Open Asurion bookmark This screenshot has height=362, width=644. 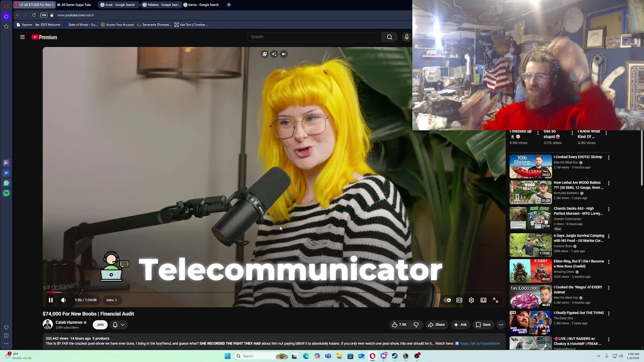24,25
